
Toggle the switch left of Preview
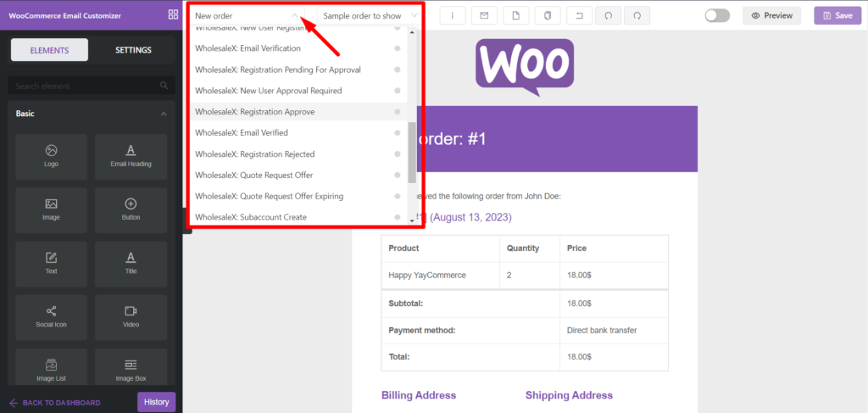click(x=717, y=15)
